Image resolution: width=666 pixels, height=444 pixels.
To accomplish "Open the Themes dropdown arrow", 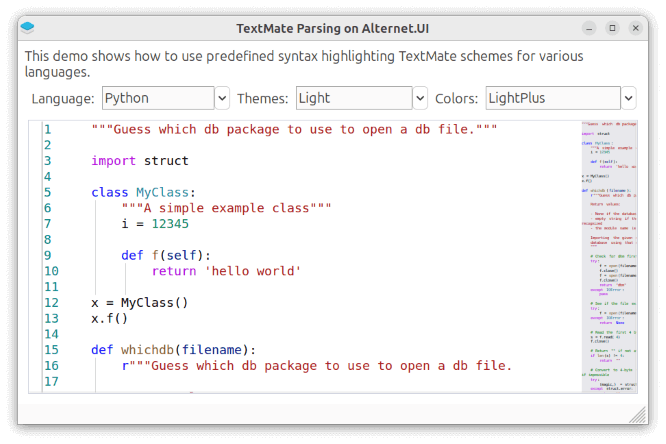I will [420, 98].
